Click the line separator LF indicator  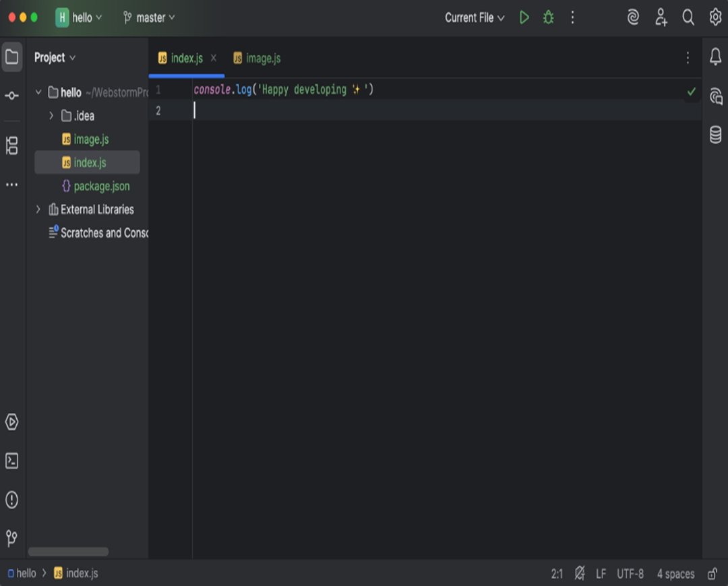coord(601,574)
